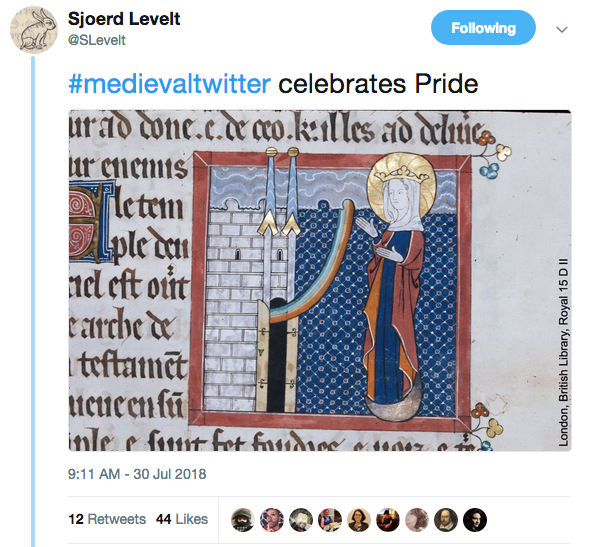The height and width of the screenshot is (547, 592).
Task: Click the liker avatar wearing a helmet
Action: click(242, 520)
